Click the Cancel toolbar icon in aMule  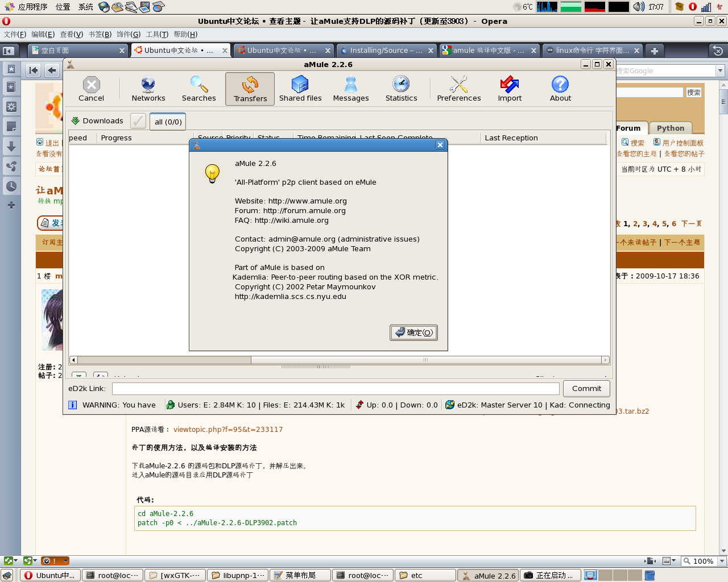pos(91,89)
